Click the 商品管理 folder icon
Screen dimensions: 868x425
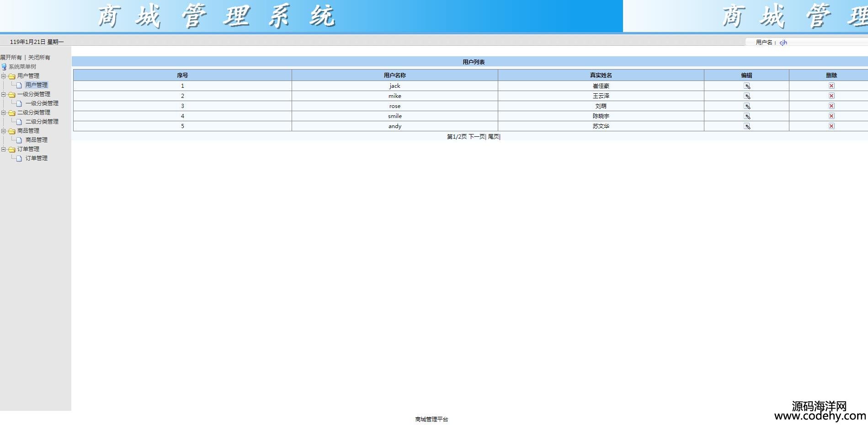[12, 131]
